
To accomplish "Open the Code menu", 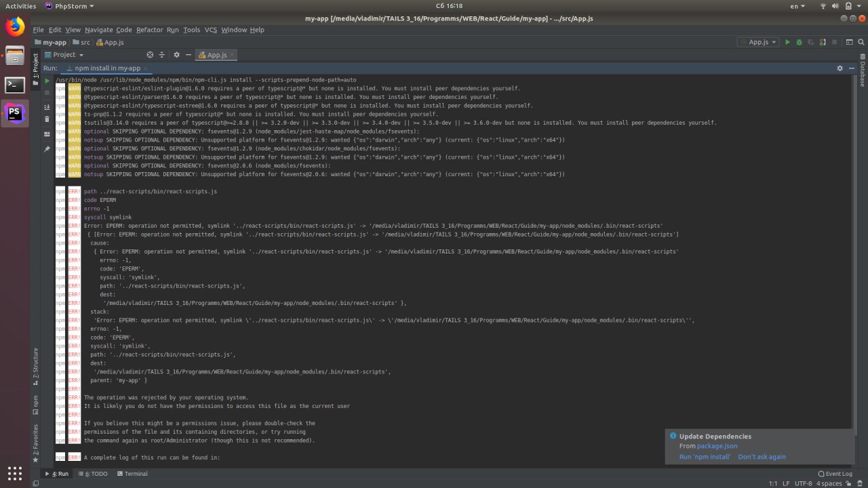I will 124,30.
